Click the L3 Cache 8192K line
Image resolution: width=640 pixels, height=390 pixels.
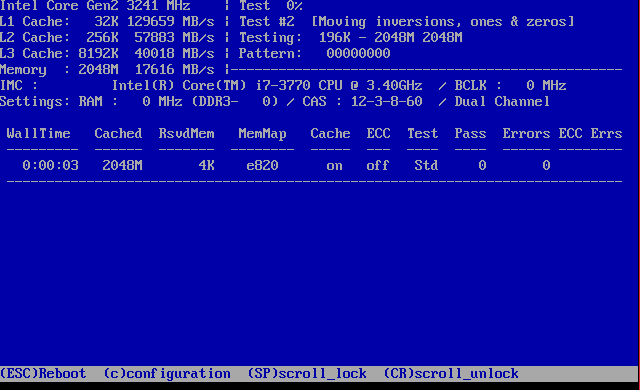tap(107, 53)
